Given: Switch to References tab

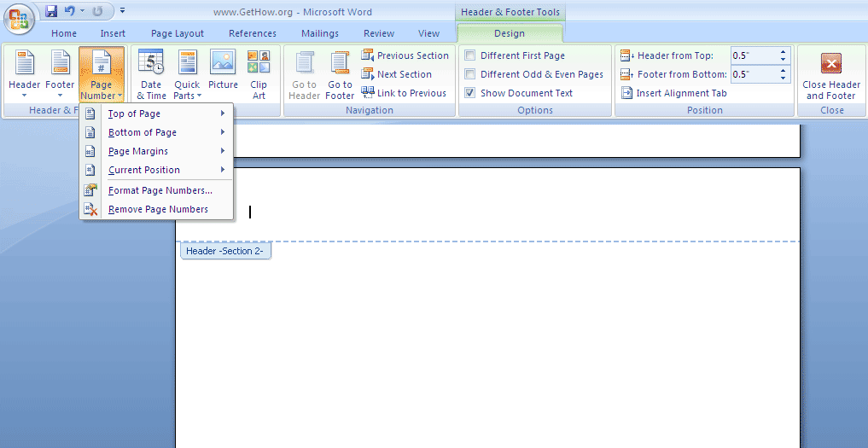Looking at the screenshot, I should click(x=253, y=33).
